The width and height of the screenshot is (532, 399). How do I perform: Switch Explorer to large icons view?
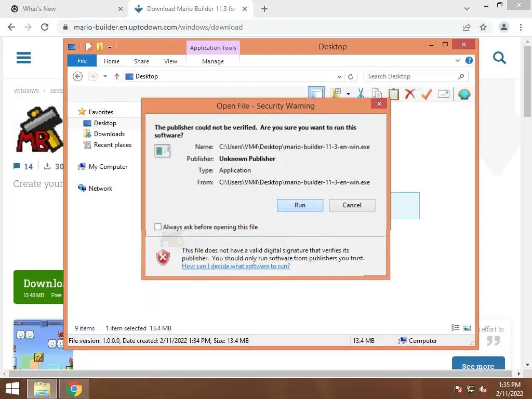click(x=467, y=328)
